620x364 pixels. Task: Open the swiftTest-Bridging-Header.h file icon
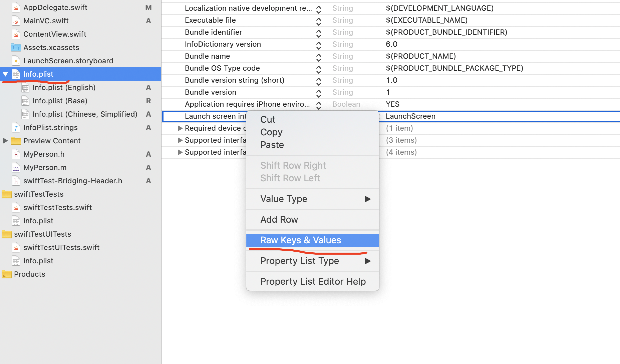16,181
